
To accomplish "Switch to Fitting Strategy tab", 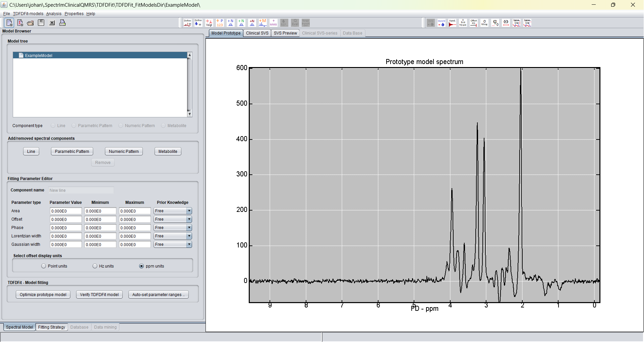I will pyautogui.click(x=52, y=327).
